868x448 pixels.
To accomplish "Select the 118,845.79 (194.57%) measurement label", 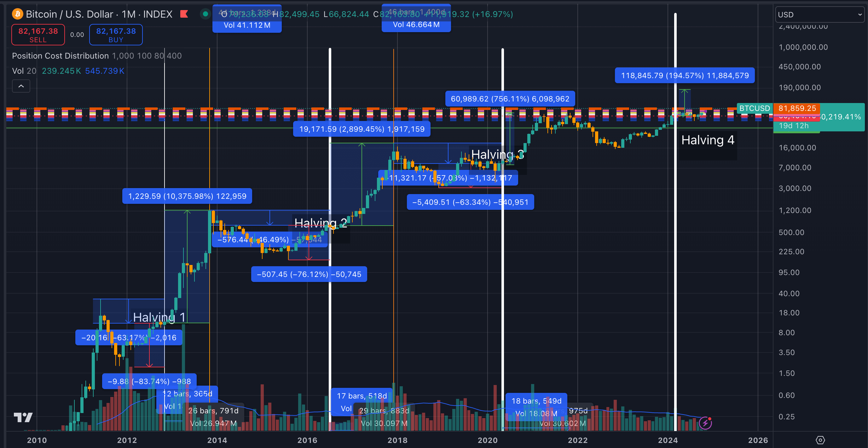I will click(x=685, y=75).
